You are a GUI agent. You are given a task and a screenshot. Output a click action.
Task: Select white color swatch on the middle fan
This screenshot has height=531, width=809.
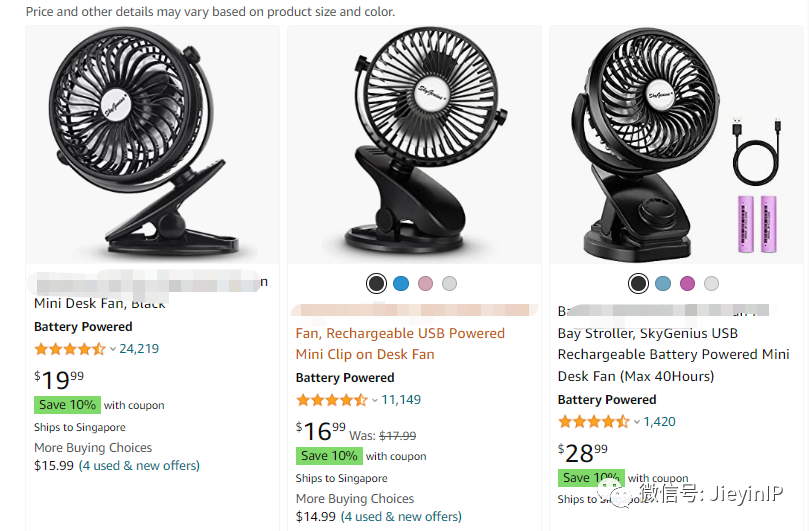click(450, 284)
